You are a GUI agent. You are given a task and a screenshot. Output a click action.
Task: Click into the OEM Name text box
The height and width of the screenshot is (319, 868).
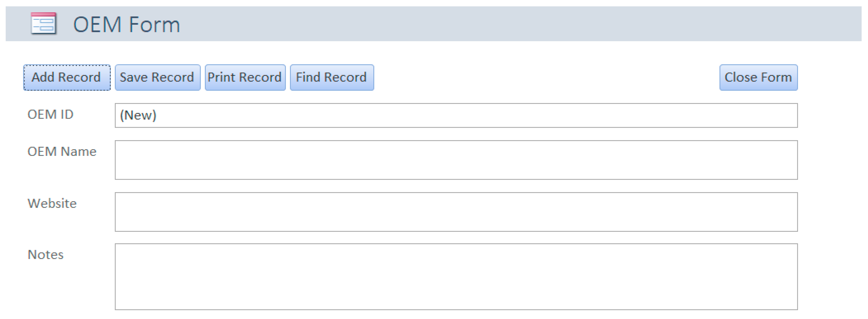pyautogui.click(x=456, y=160)
